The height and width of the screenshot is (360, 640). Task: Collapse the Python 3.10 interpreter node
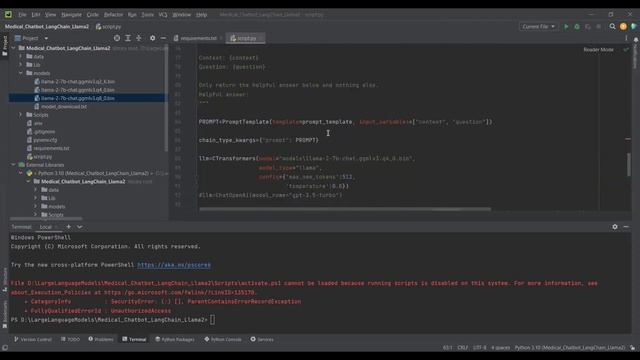click(x=21, y=173)
